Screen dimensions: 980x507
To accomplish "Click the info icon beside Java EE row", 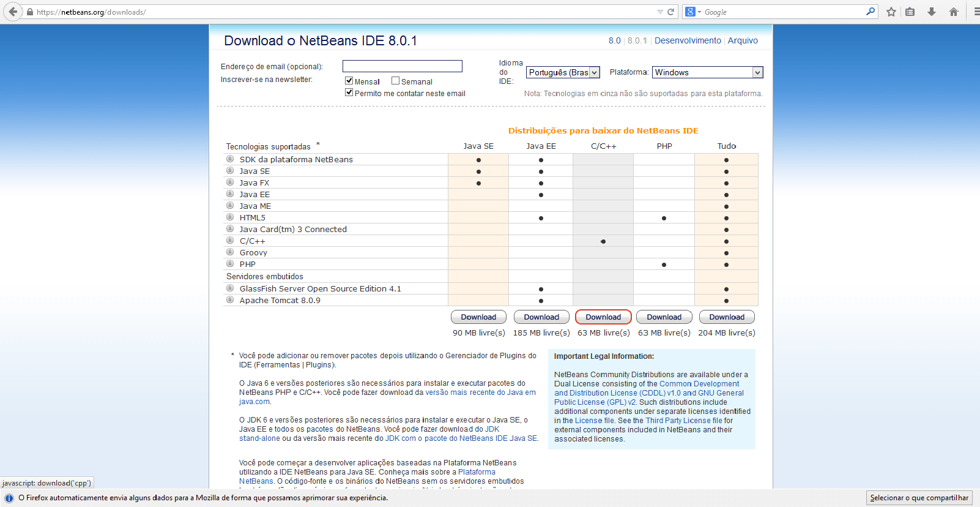I will (x=230, y=193).
